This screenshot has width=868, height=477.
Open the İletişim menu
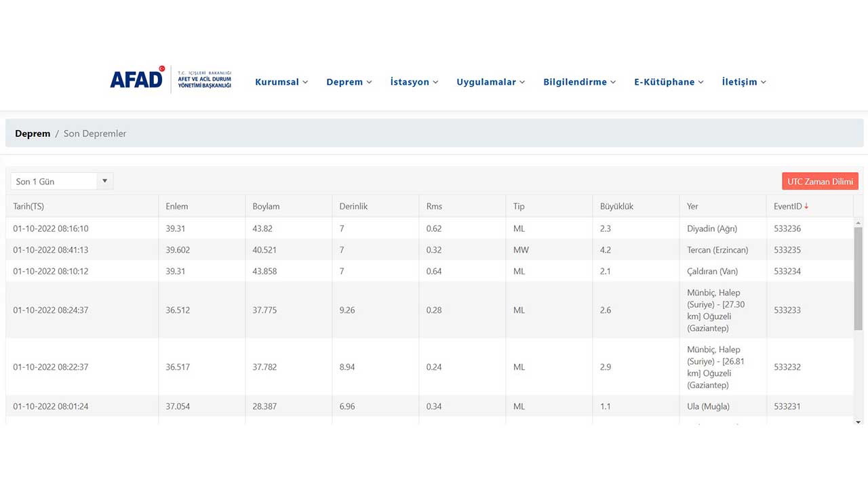click(x=743, y=82)
